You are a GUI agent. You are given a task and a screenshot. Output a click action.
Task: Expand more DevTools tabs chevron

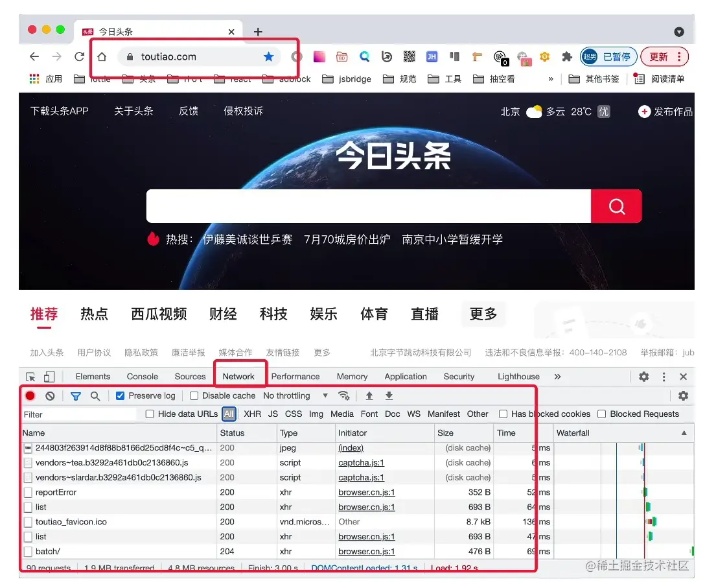[x=557, y=377]
